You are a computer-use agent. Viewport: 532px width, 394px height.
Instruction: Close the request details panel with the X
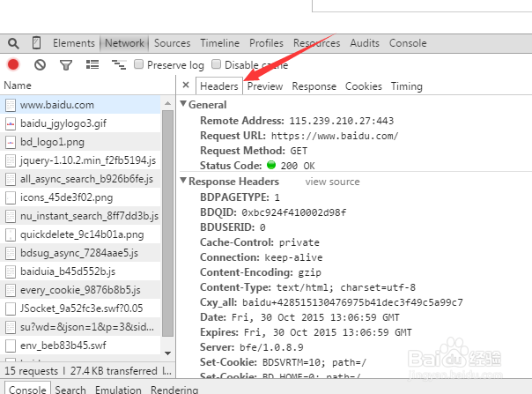pos(186,85)
